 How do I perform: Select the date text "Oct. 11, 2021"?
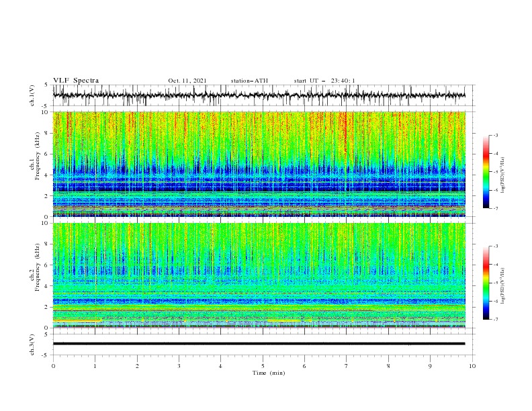(x=187, y=81)
